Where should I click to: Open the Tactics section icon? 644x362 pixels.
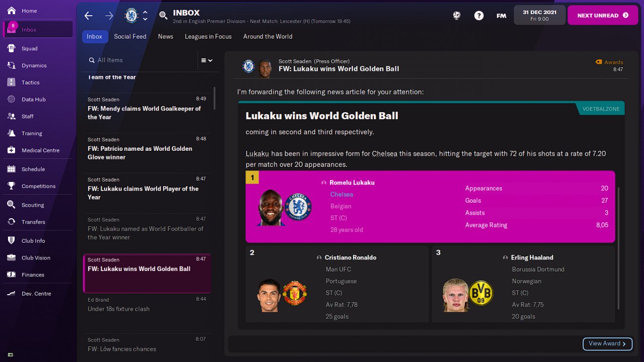click(x=11, y=82)
